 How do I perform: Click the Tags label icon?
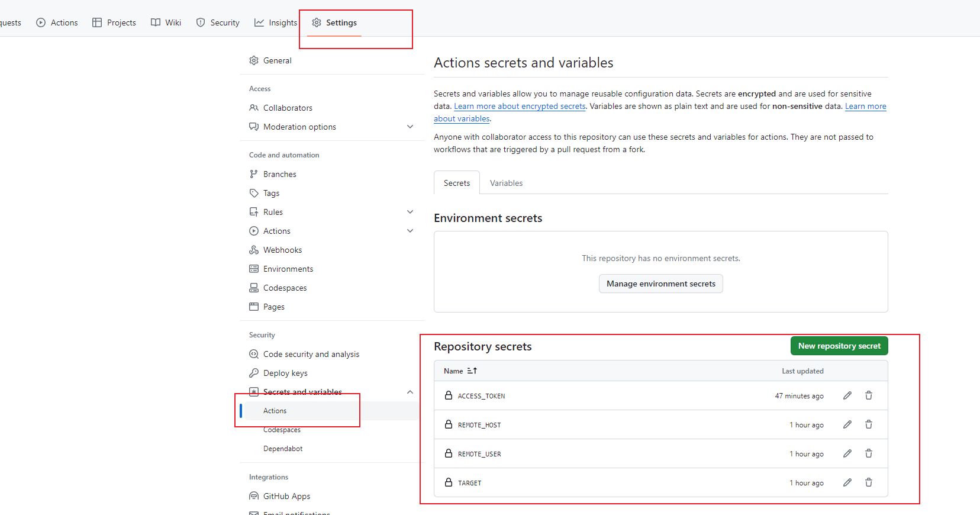[x=254, y=193]
